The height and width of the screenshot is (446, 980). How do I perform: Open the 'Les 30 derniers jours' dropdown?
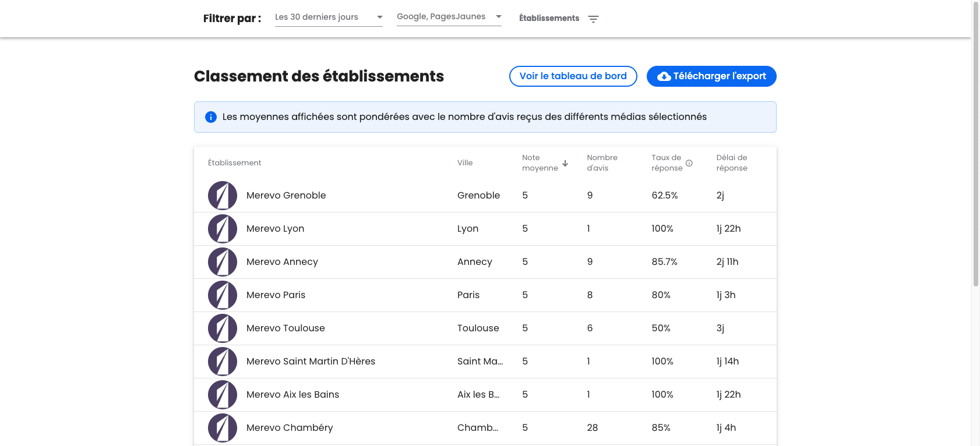point(329,17)
